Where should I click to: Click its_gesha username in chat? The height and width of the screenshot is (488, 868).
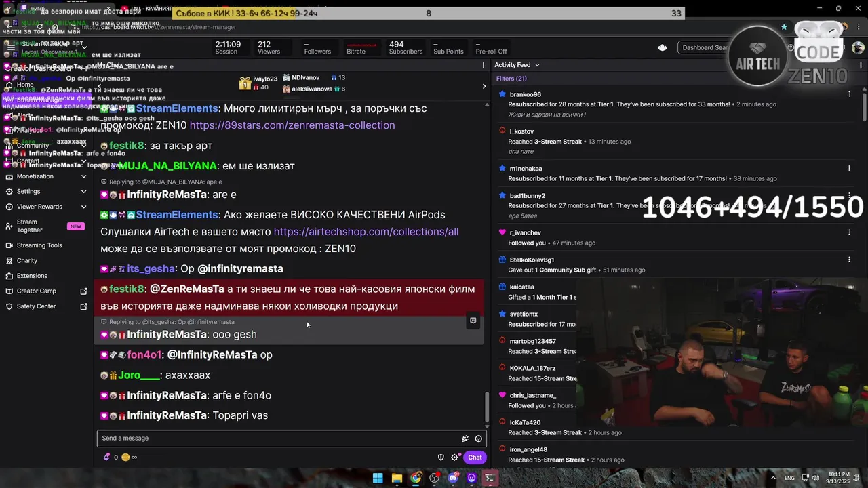(x=151, y=269)
